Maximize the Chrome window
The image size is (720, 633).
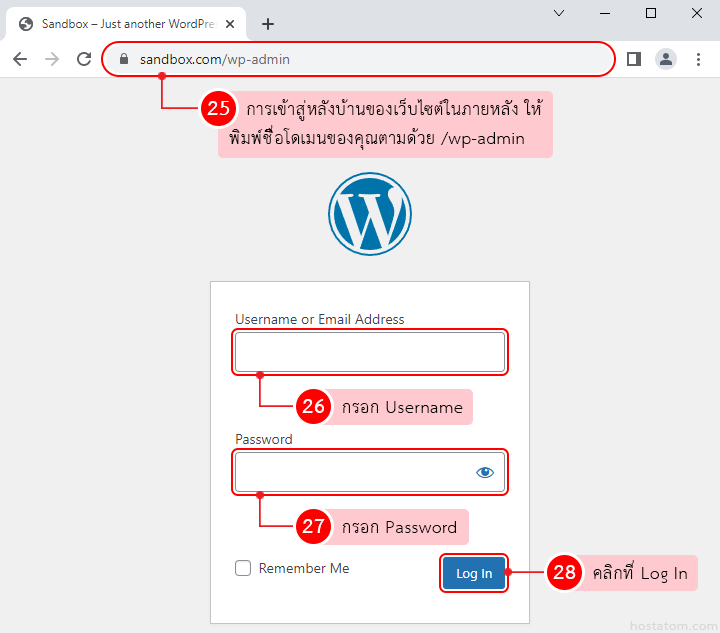(651, 13)
